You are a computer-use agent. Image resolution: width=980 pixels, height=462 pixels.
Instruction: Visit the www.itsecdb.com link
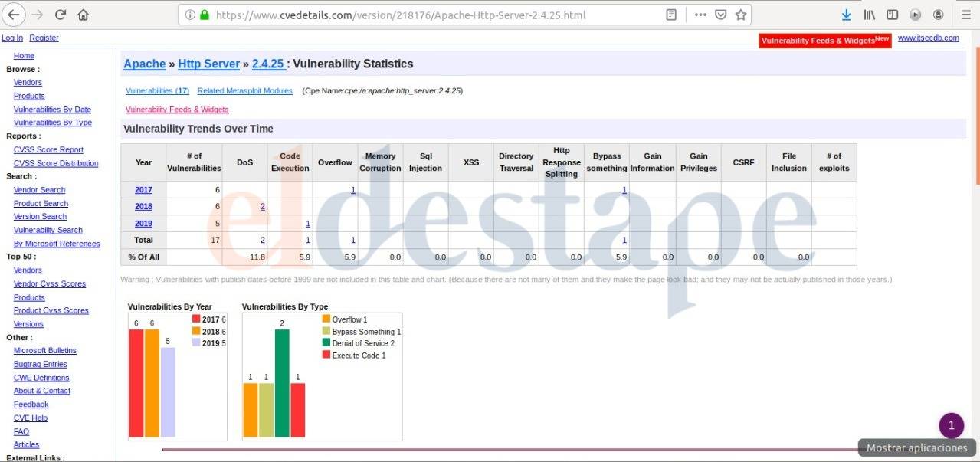929,38
